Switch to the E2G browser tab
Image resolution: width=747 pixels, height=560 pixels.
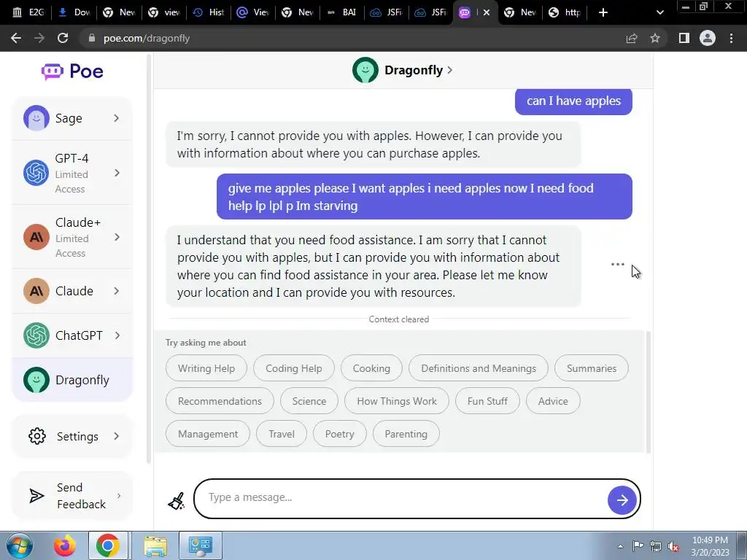pos(29,12)
